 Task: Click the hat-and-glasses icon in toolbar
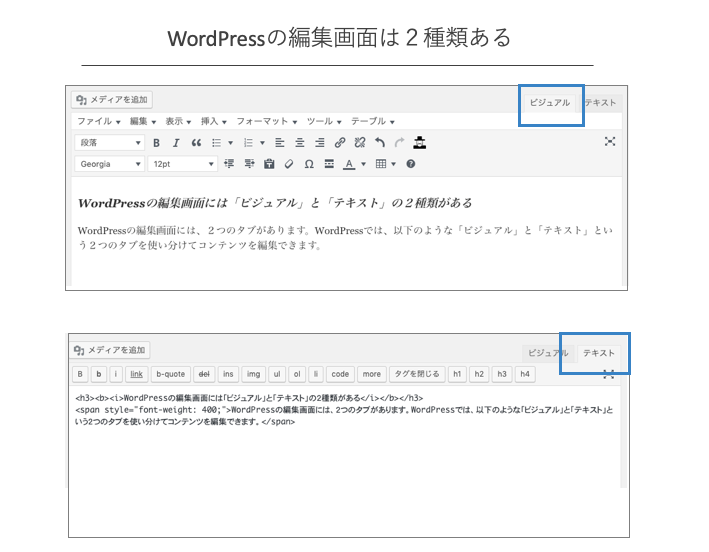420,142
